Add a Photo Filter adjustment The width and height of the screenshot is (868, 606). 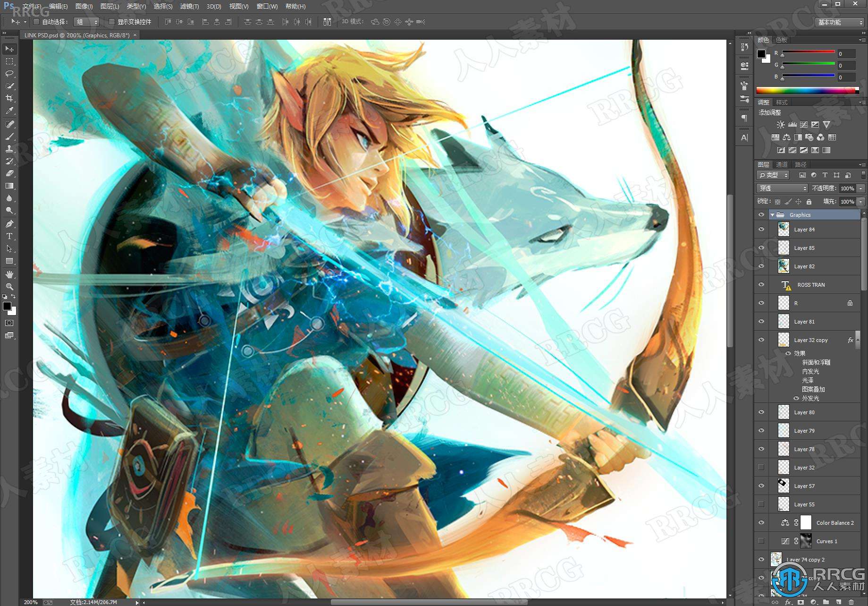click(x=809, y=137)
